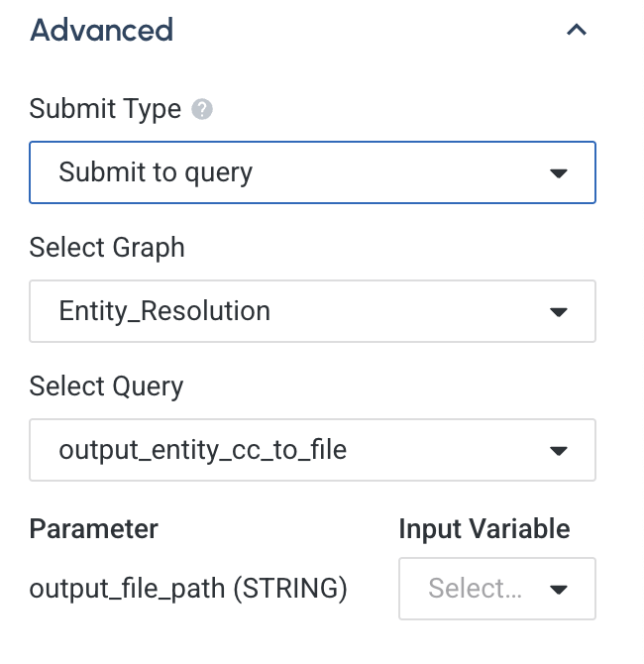Open the Submit Type help icon
The height and width of the screenshot is (664, 644).
(202, 109)
